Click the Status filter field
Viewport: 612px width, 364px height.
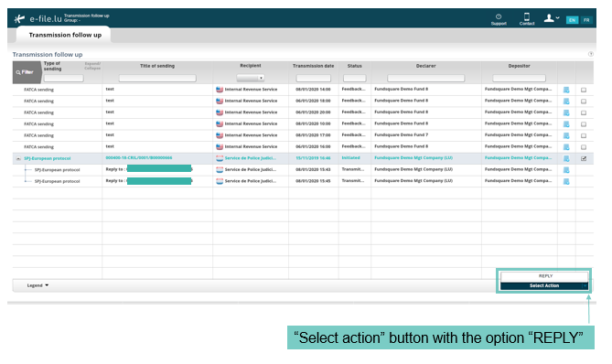(354, 78)
